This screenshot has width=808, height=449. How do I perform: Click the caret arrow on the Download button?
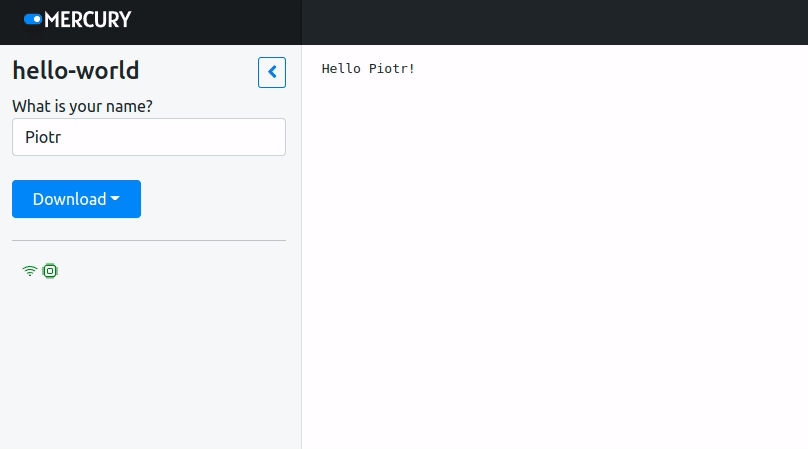point(115,199)
